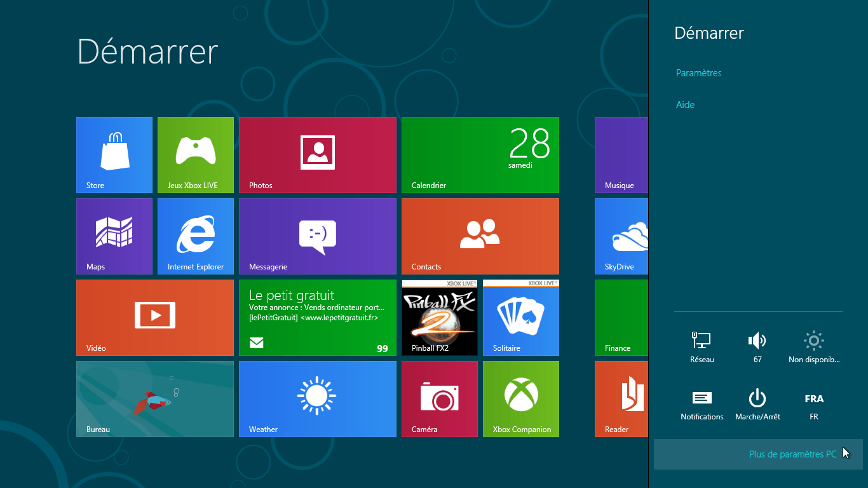Open the volume control showing 67
This screenshot has width=868, height=488.
click(757, 346)
